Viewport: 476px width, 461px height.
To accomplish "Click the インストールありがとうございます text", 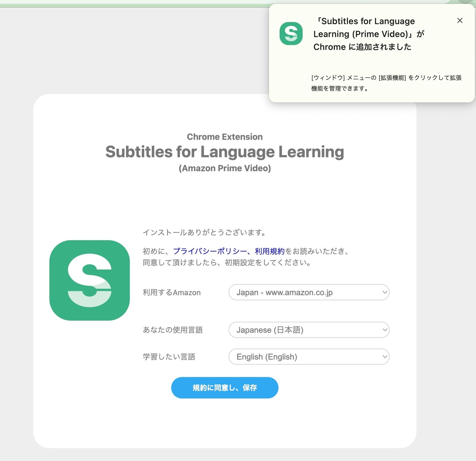I will tap(204, 232).
